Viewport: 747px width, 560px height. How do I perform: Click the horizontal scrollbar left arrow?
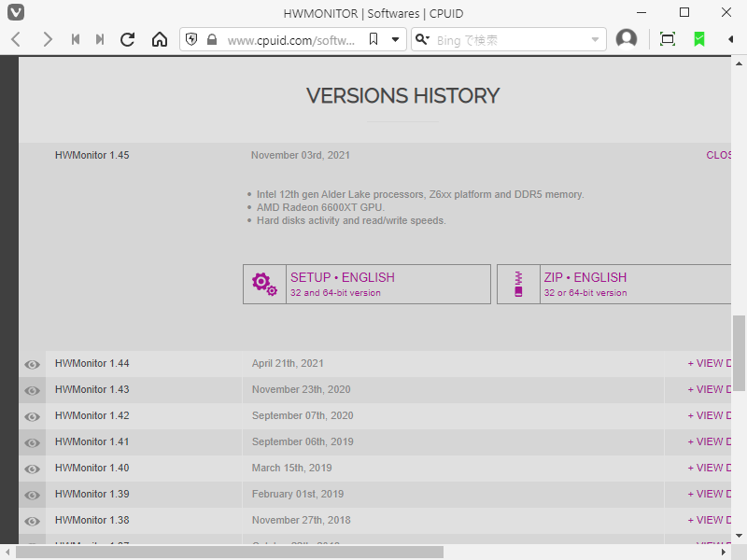7,553
